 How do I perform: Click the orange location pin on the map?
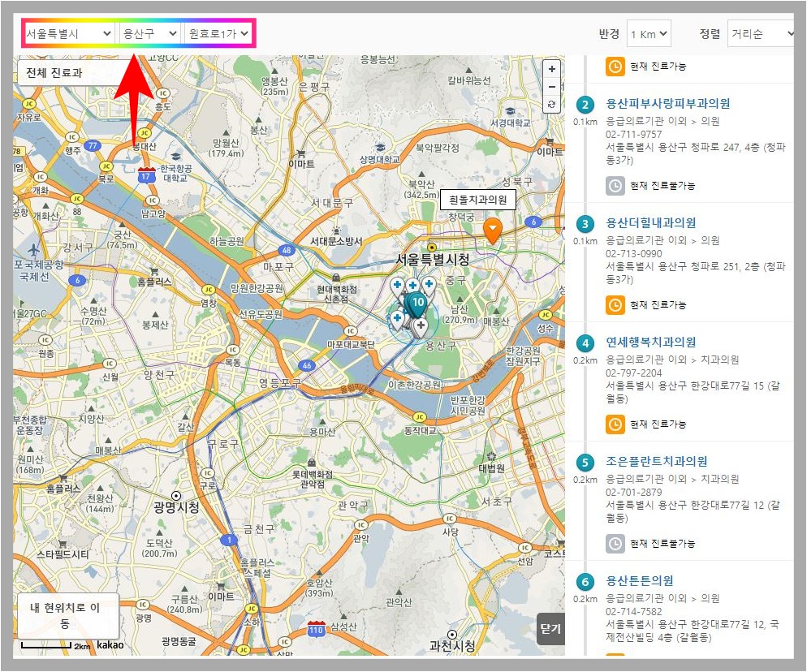tap(493, 230)
